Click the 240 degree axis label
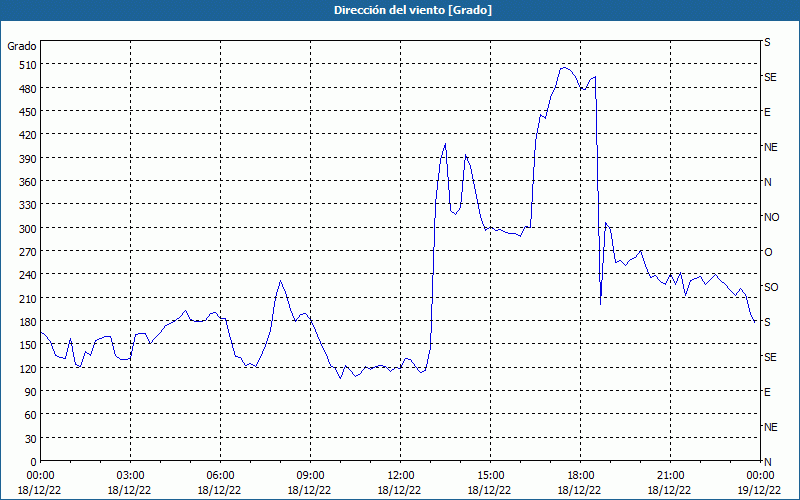 28,275
